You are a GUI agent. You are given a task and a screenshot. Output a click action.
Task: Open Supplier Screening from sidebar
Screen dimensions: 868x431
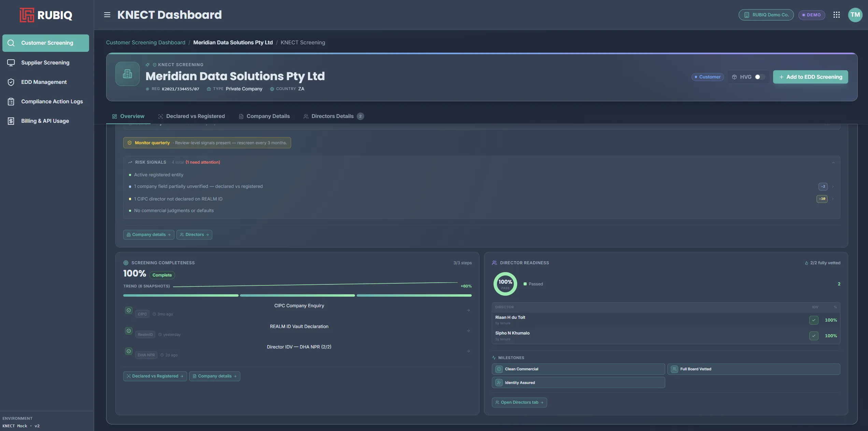coord(46,63)
